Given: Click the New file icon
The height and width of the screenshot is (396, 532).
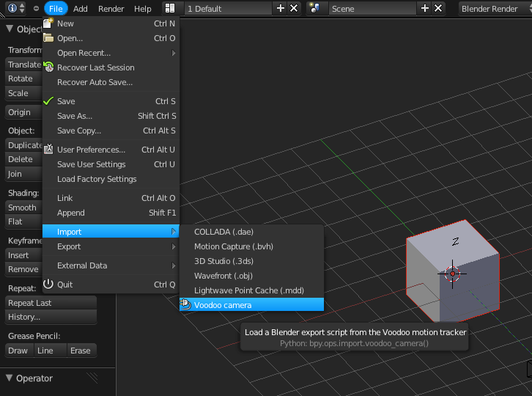Looking at the screenshot, I should (x=48, y=23).
